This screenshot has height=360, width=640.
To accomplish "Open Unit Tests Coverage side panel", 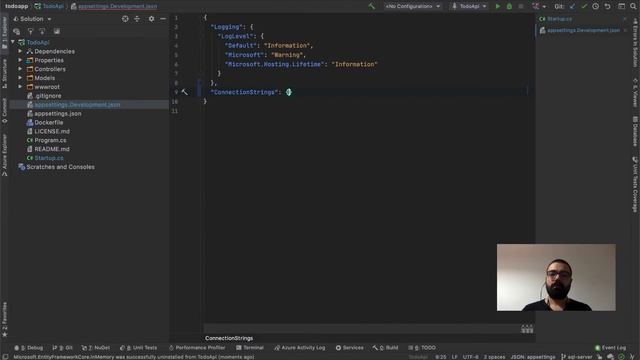I will coord(635,184).
